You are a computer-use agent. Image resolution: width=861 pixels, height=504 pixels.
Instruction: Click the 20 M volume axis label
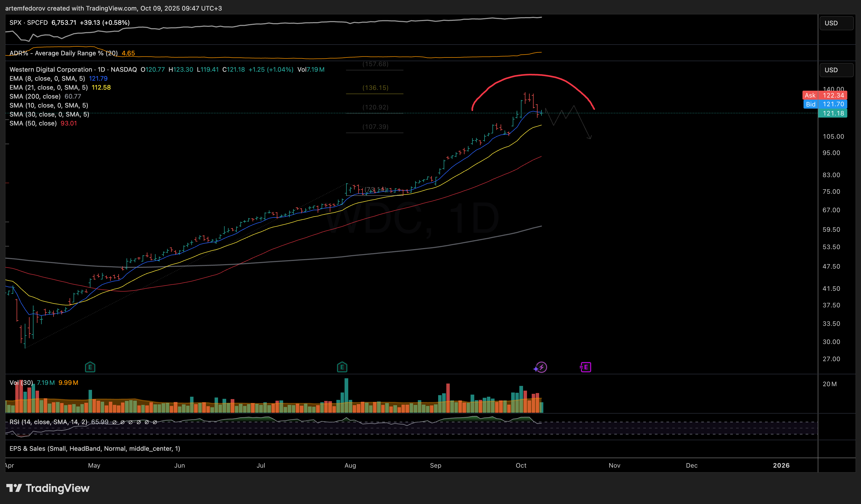click(x=830, y=384)
